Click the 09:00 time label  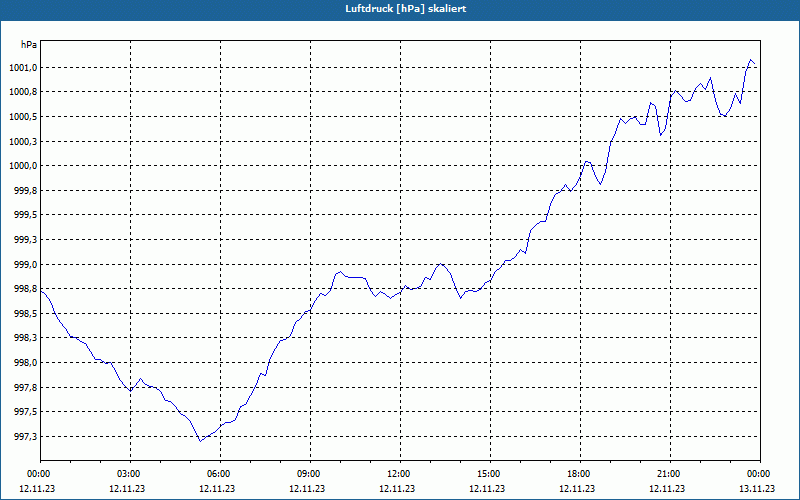coord(310,474)
